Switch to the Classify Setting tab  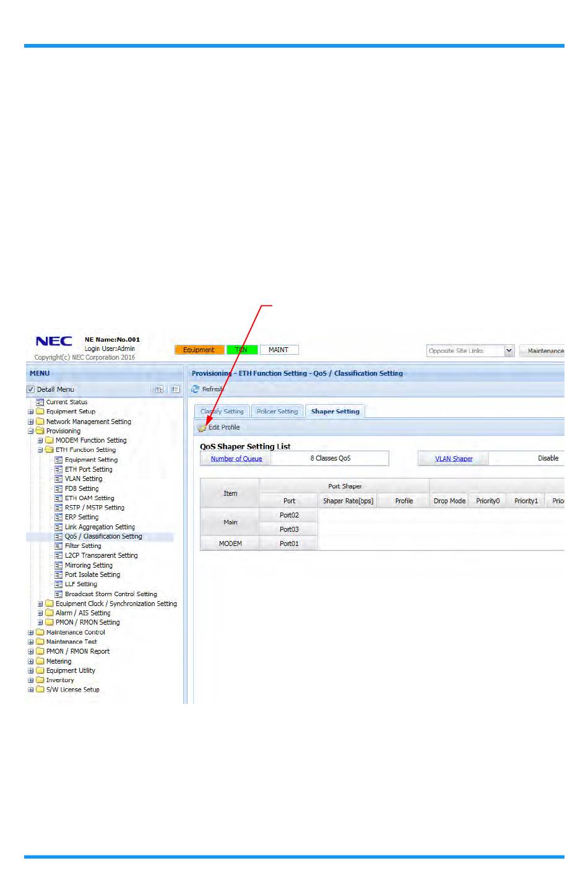click(222, 411)
